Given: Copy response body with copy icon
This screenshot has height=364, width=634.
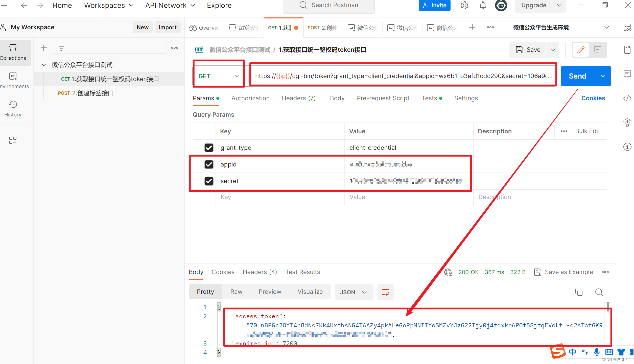Looking at the screenshot, I should coord(579,292).
